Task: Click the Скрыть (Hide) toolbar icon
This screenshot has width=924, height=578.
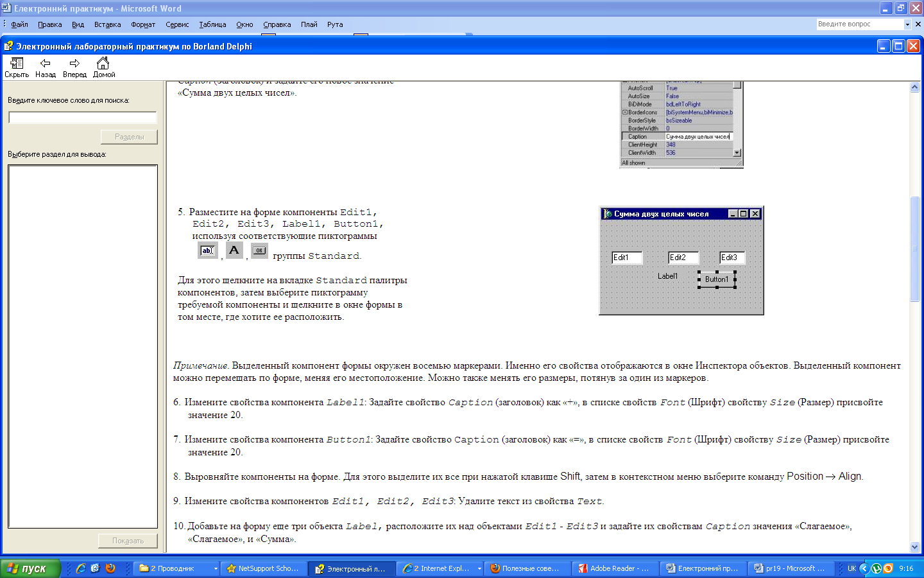Action: click(17, 67)
